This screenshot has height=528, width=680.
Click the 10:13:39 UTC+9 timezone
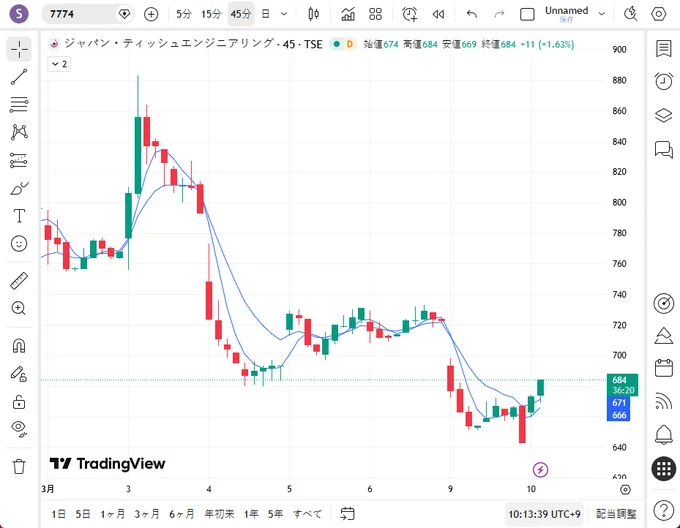click(544, 514)
